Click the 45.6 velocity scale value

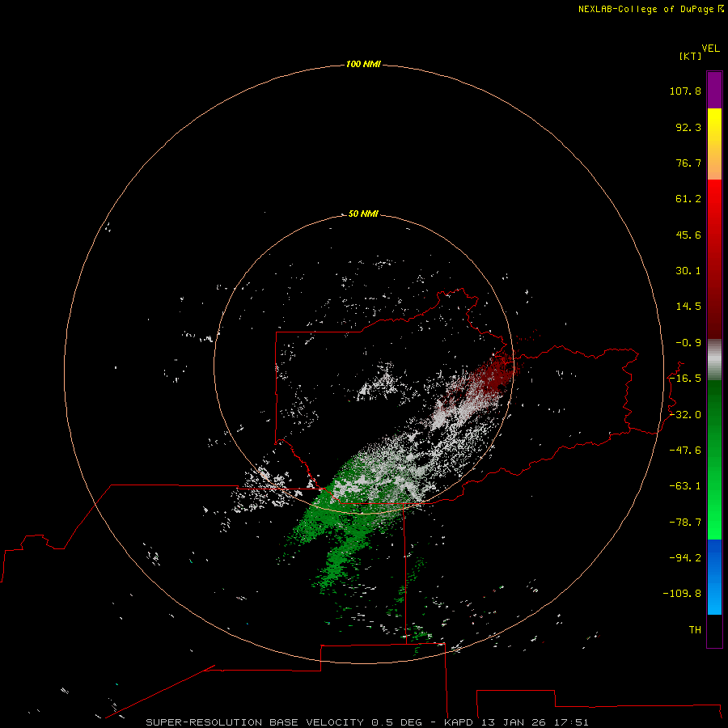point(688,235)
